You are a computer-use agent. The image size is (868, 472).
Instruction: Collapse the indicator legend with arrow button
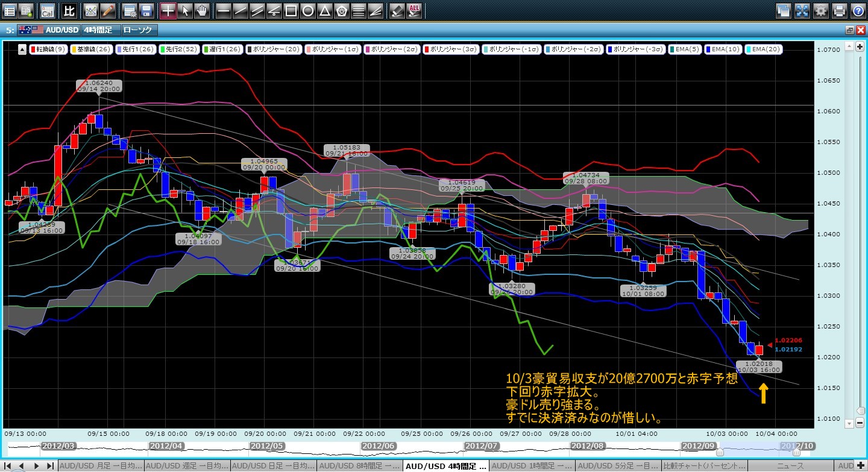pyautogui.click(x=22, y=49)
